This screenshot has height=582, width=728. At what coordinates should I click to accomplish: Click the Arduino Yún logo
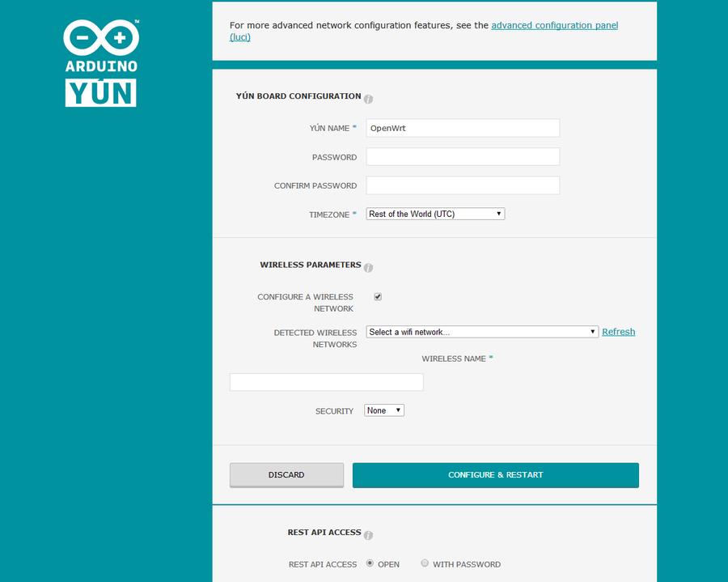[x=101, y=63]
